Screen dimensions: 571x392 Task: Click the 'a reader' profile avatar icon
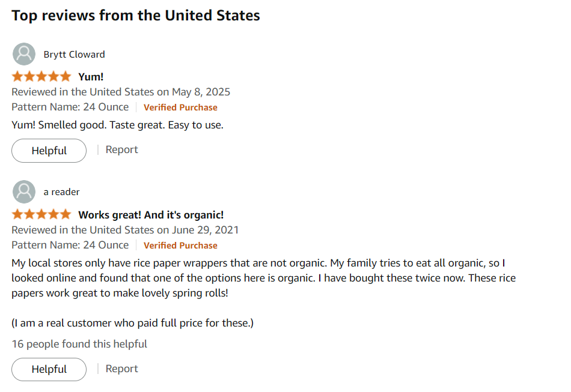[24, 192]
